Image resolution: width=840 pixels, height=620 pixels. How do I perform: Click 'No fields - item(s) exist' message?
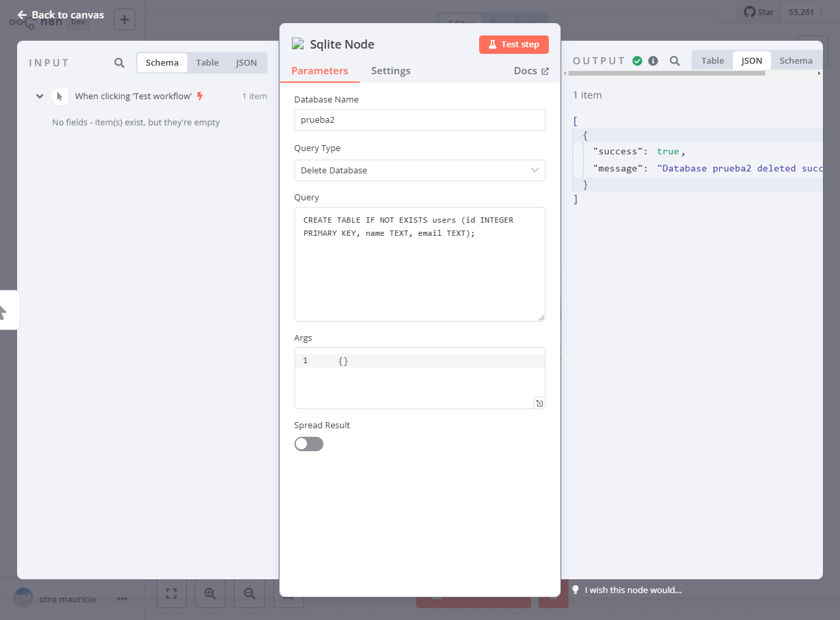(x=136, y=122)
